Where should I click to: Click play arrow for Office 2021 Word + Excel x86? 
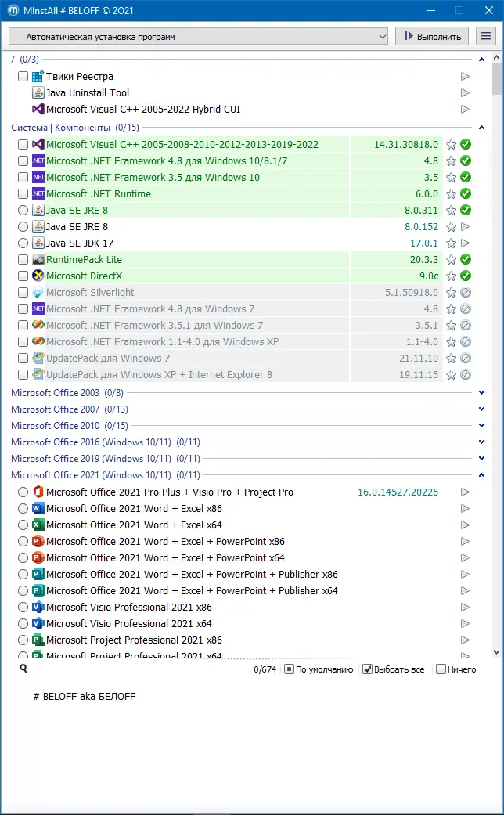[465, 508]
